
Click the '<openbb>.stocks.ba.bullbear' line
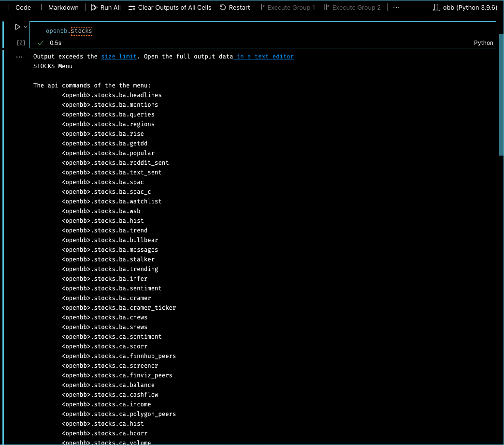point(110,240)
